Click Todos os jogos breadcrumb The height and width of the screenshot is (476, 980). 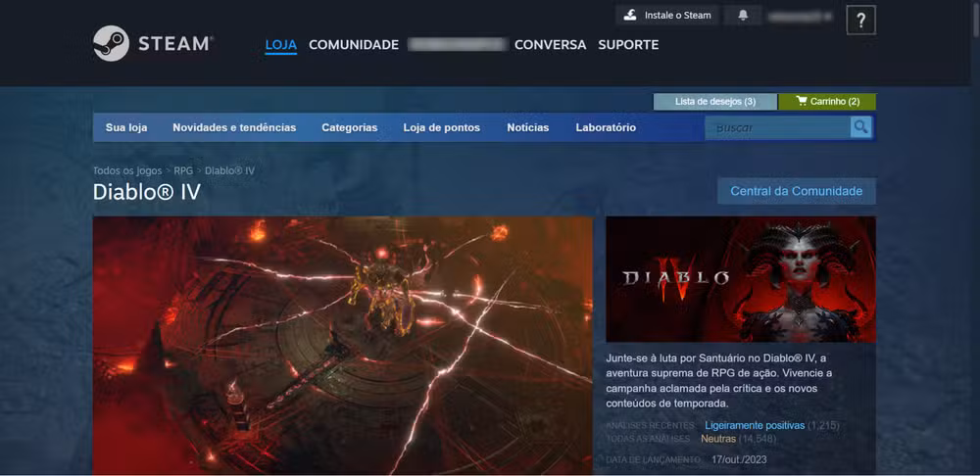[x=127, y=170]
